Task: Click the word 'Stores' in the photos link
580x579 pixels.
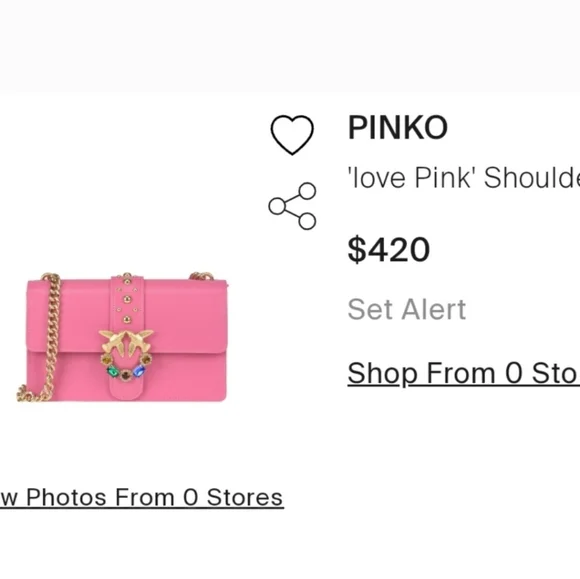Action: point(245,498)
